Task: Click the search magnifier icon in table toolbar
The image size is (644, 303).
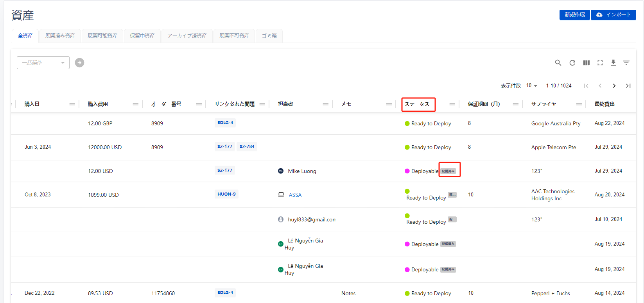Action: [x=558, y=63]
